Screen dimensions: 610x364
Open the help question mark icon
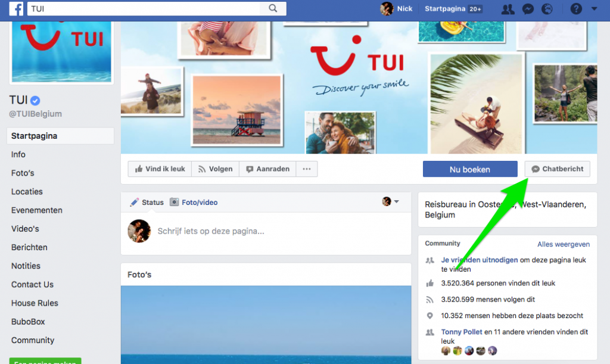tap(576, 8)
